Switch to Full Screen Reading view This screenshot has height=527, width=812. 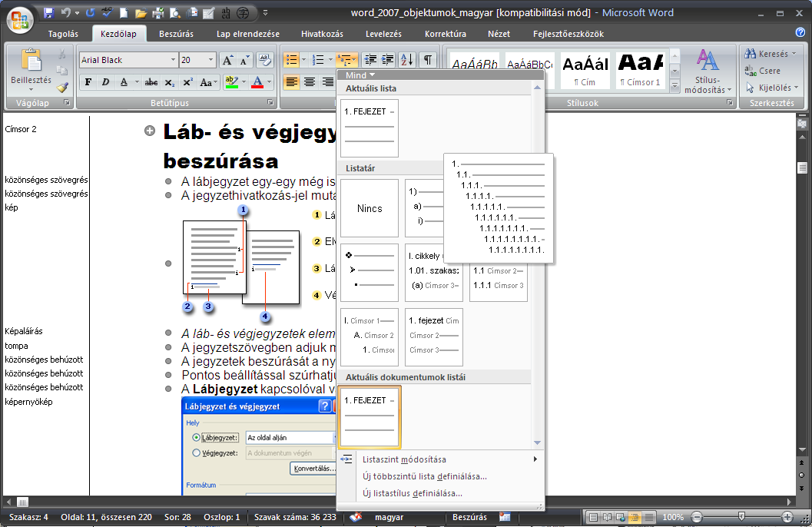coord(608,517)
